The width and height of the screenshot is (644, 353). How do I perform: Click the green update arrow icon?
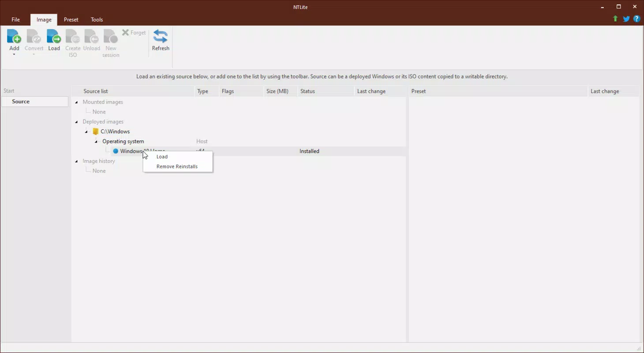point(615,19)
